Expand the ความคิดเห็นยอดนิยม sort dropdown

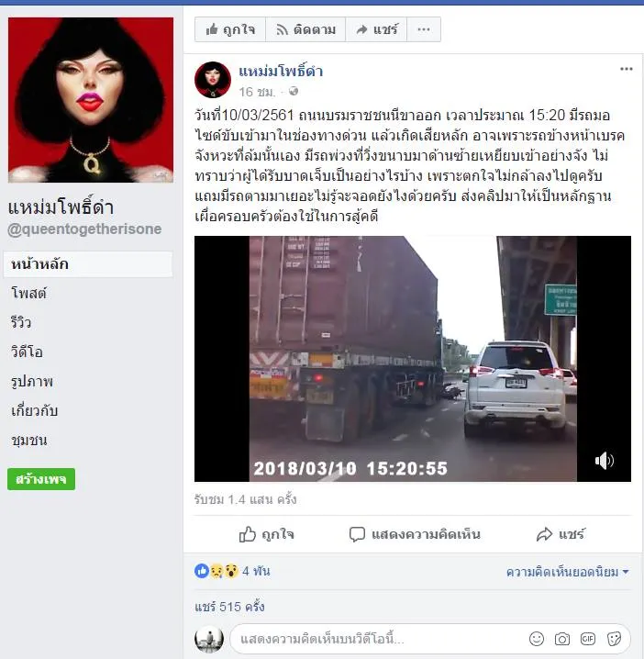point(567,572)
